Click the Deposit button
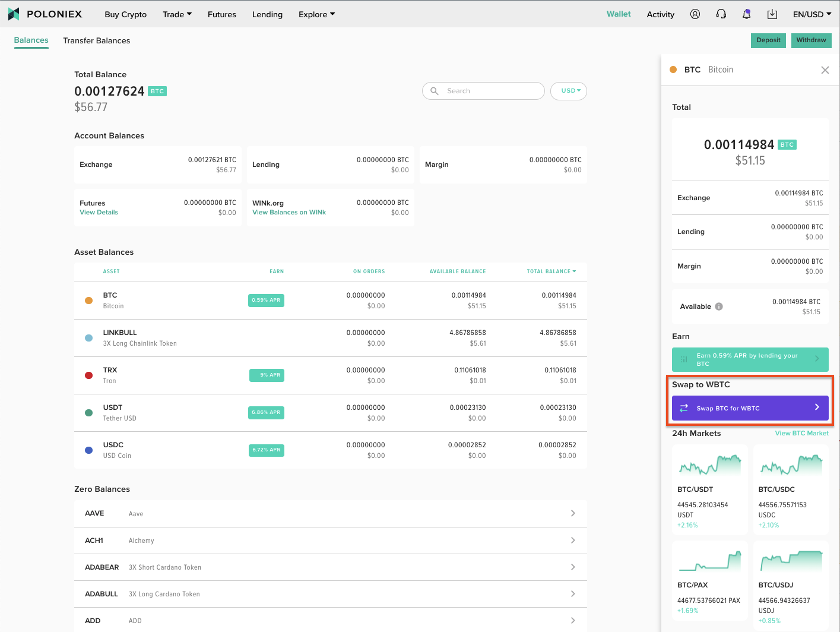The image size is (840, 632). coord(768,40)
